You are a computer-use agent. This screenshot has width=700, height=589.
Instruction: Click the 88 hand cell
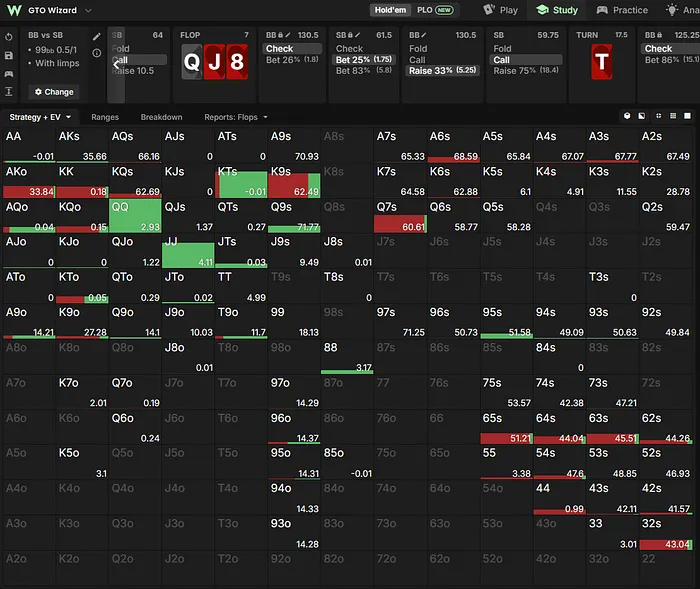coord(347,357)
